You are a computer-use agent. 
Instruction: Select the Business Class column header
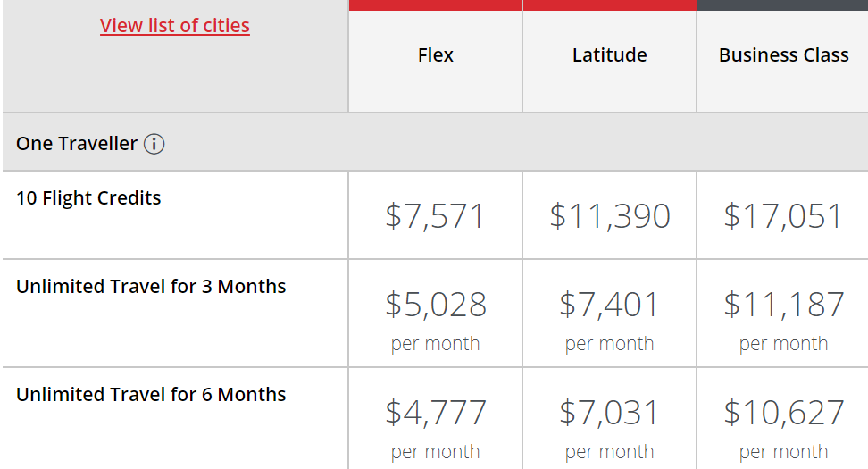(783, 55)
